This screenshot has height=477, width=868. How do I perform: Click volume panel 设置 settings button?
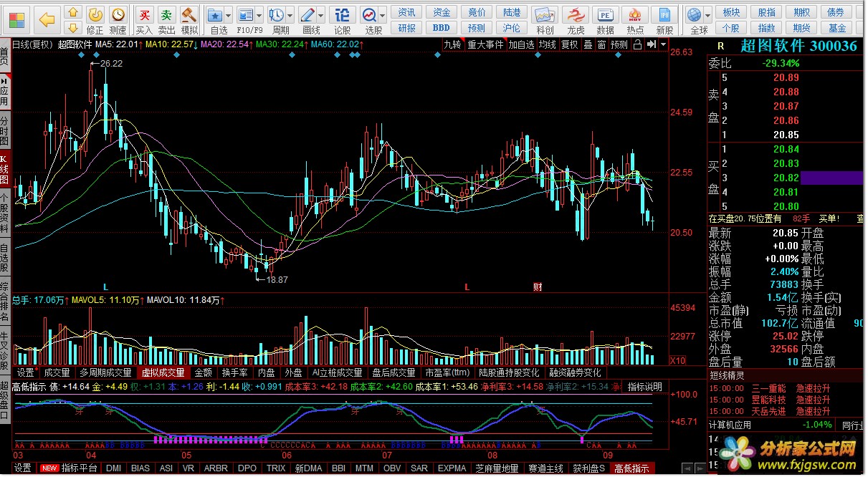click(25, 372)
